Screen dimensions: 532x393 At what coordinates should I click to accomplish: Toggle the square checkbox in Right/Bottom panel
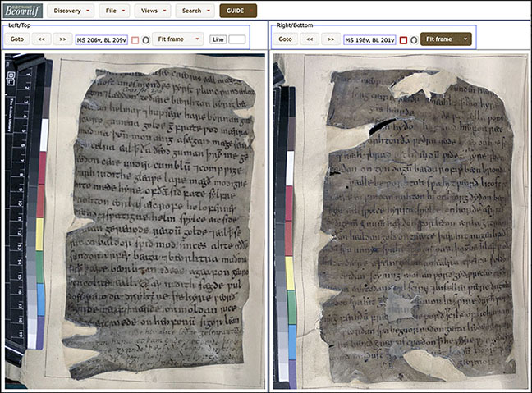point(403,40)
